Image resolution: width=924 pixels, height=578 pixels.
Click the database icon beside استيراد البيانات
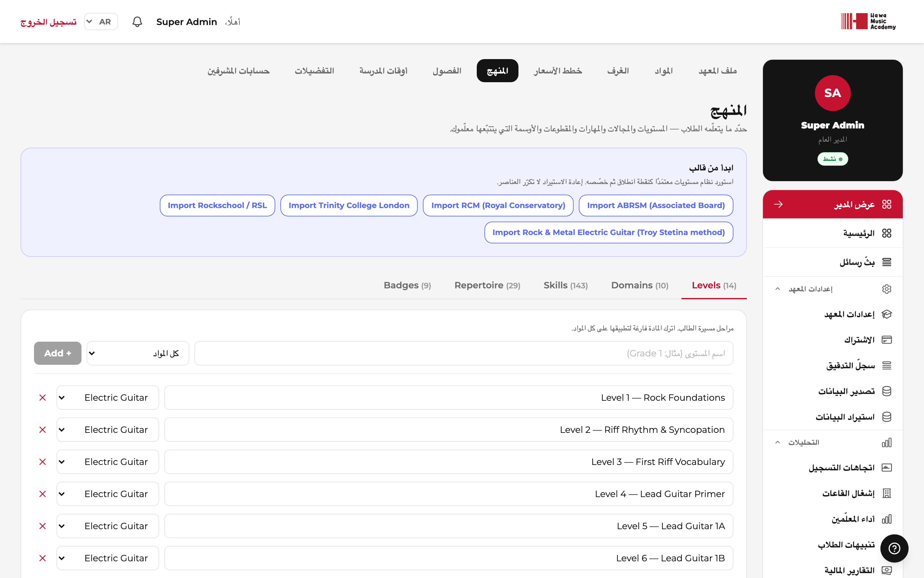[x=886, y=417]
